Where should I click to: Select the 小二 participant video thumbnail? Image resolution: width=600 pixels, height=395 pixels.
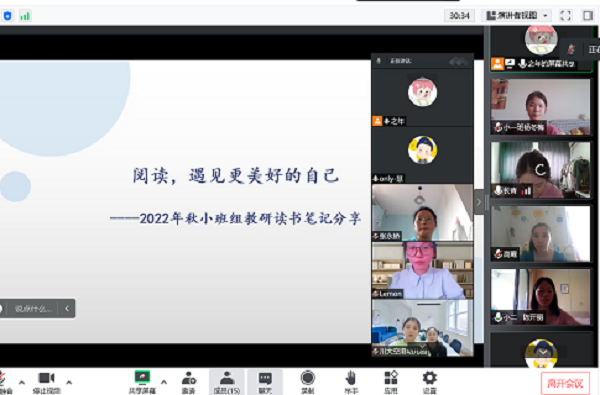(x=541, y=297)
